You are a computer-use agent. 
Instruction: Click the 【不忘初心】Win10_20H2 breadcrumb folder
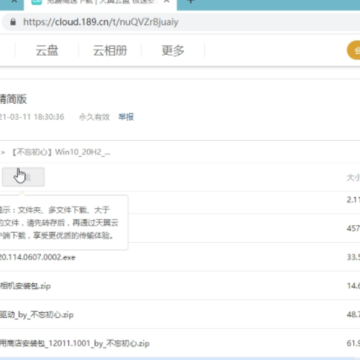[60, 152]
